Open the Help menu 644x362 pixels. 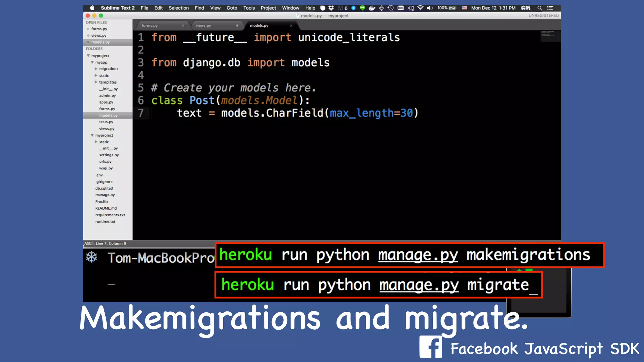[x=310, y=8]
